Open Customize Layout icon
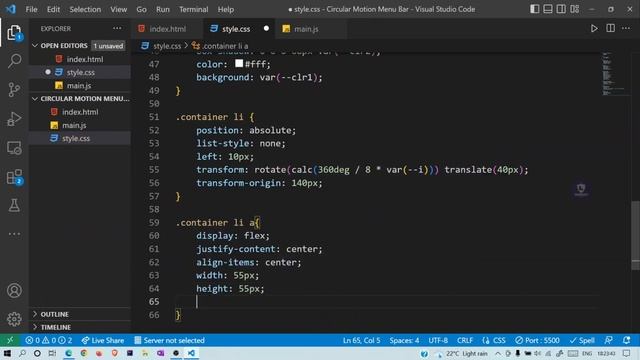The image size is (640, 360). (575, 9)
